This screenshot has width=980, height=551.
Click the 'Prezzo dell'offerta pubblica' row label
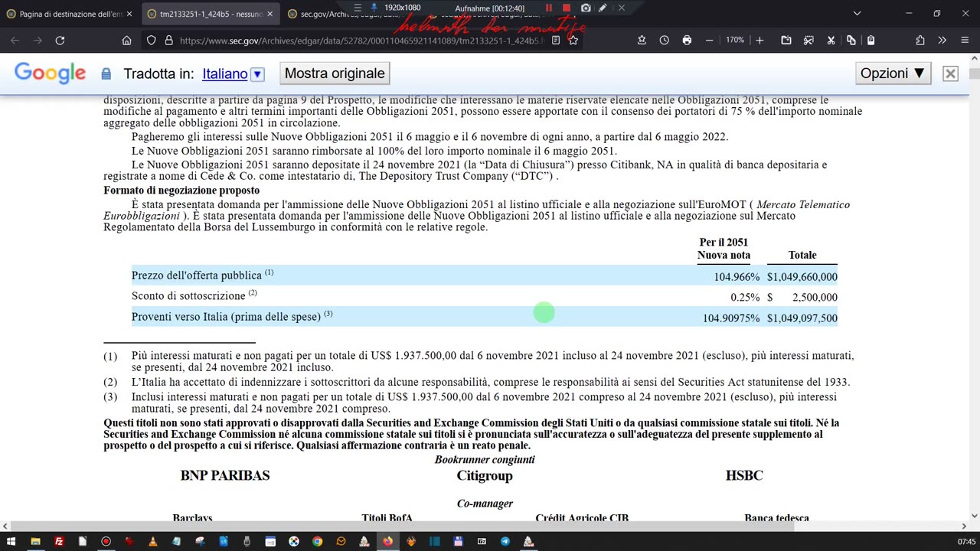tap(202, 275)
